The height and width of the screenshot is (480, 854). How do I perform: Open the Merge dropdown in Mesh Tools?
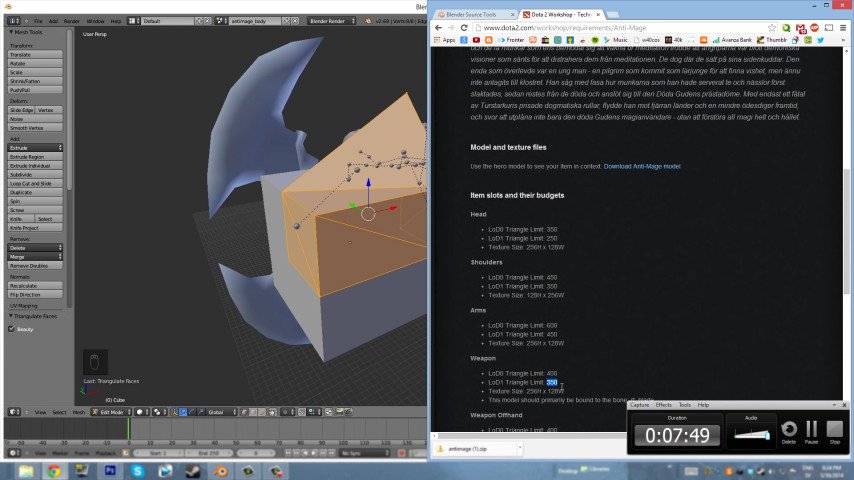point(35,257)
